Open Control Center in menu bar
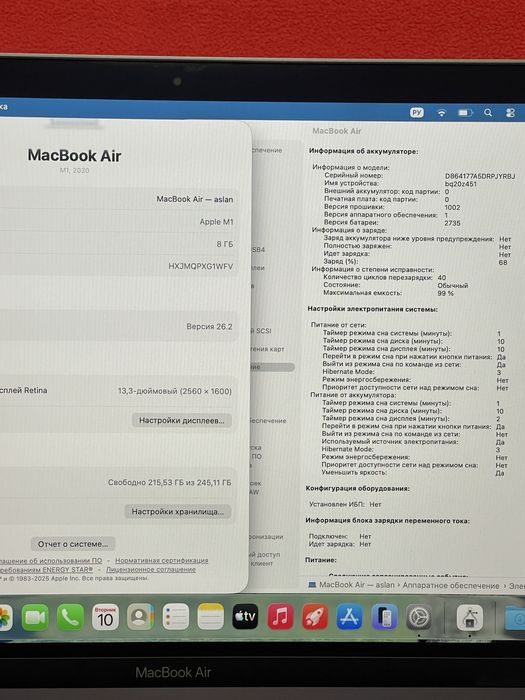The height and width of the screenshot is (700, 525). click(x=510, y=113)
